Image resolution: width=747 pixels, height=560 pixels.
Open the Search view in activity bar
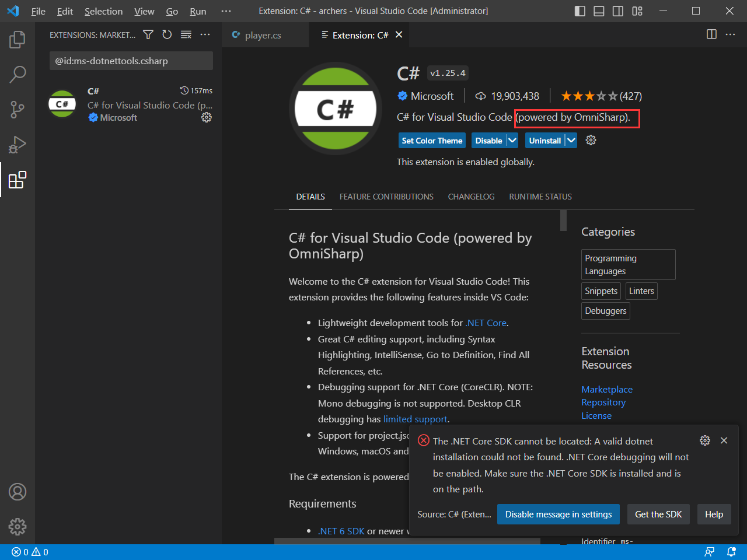click(x=18, y=74)
